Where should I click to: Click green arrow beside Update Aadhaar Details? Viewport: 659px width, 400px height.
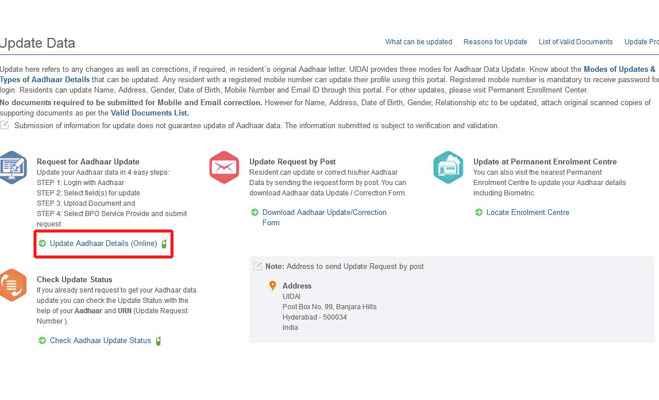point(42,243)
